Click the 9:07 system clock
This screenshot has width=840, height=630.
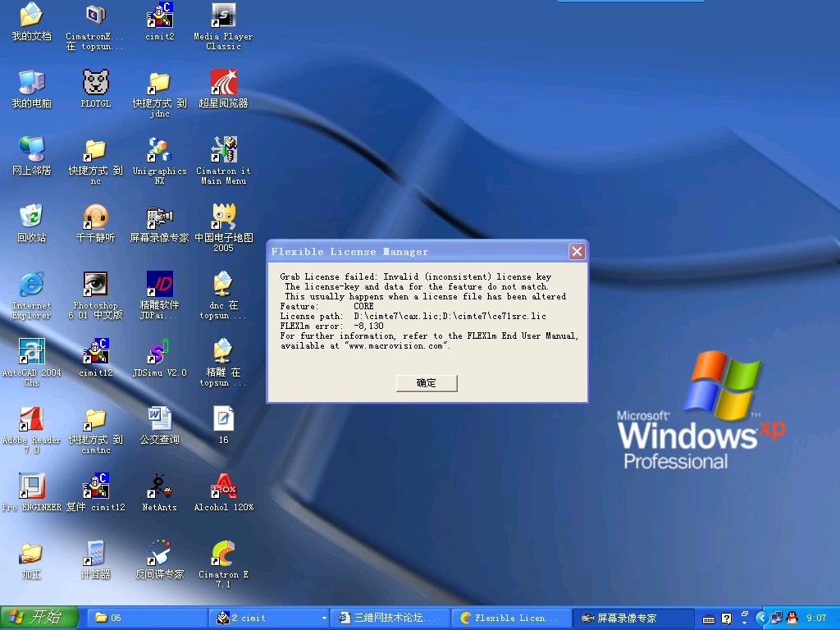click(816, 619)
